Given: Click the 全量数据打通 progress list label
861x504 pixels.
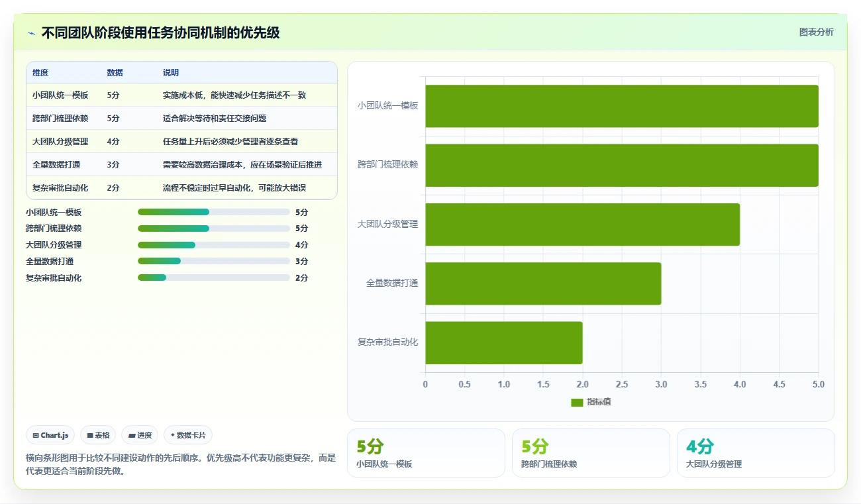Looking at the screenshot, I should 50,262.
